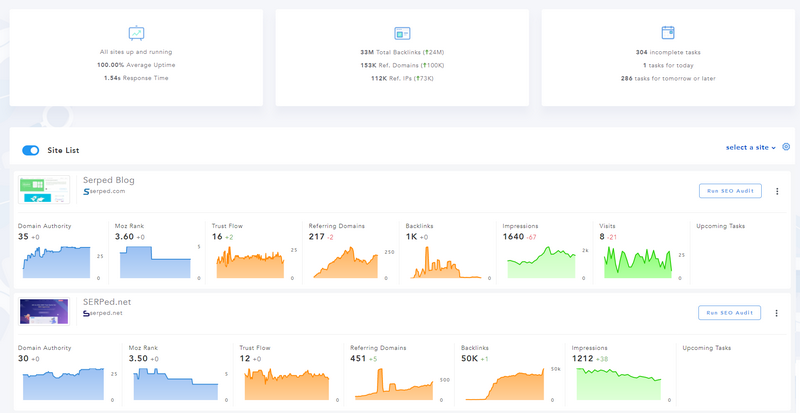Click Serped Blog Domain Authority chart

tap(56, 262)
